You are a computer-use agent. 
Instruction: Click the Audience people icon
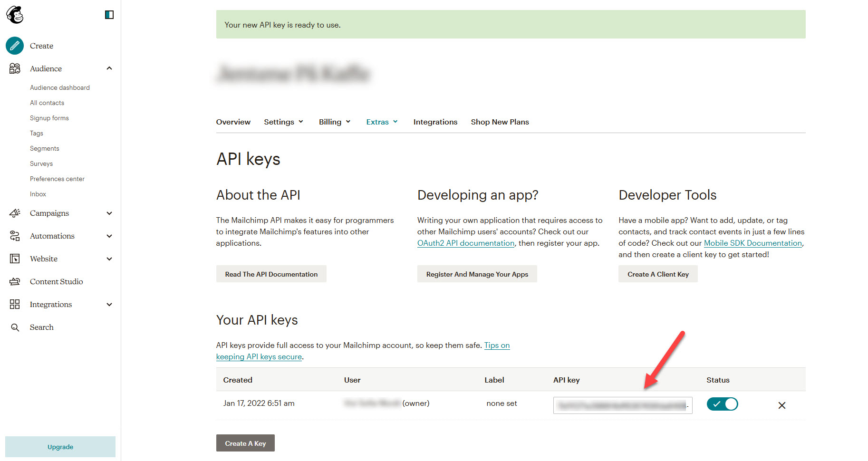[x=15, y=68]
